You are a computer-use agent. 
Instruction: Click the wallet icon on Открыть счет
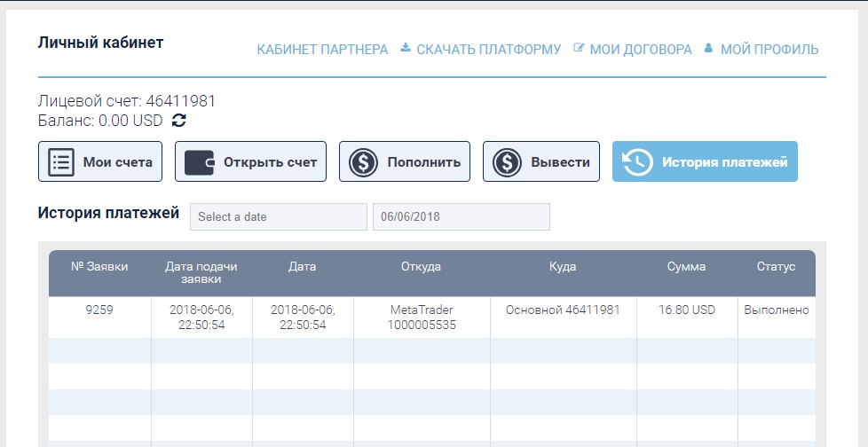(200, 162)
